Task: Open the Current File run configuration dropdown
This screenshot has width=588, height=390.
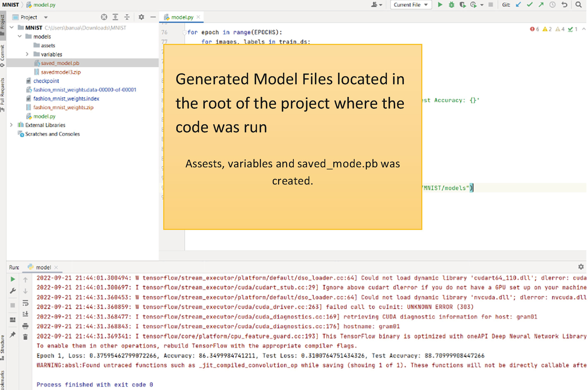Action: pyautogui.click(x=410, y=5)
